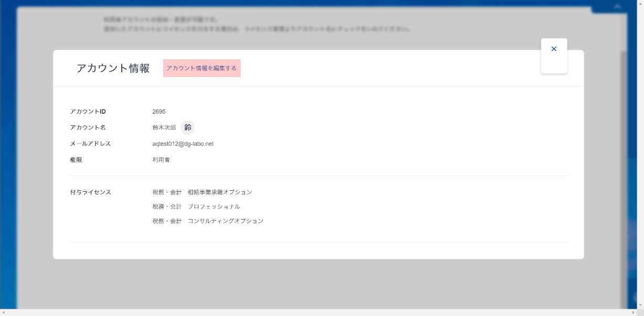The height and width of the screenshot is (316, 644).
Task: Click the 付与ライセンス label
Action: pyautogui.click(x=91, y=192)
